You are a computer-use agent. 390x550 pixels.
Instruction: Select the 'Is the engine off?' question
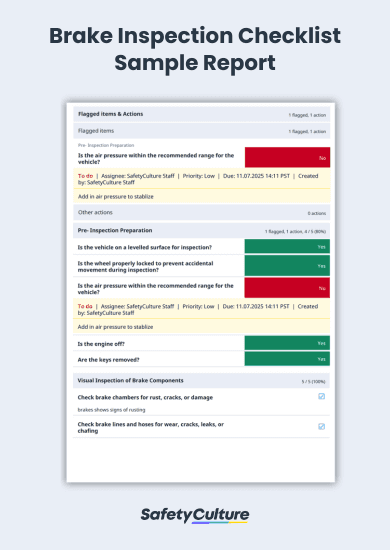point(101,344)
